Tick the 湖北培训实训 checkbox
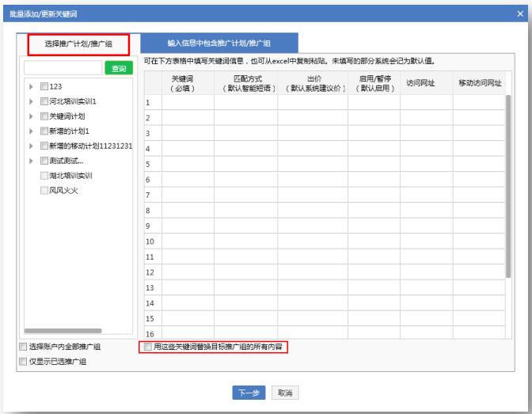This screenshot has height=414, width=532. [44, 176]
